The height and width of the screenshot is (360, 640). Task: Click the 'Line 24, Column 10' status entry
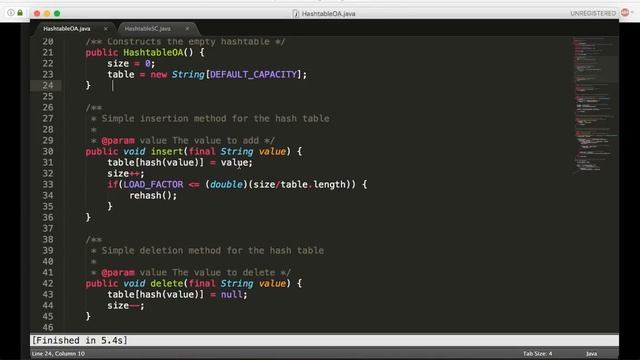[58, 353]
